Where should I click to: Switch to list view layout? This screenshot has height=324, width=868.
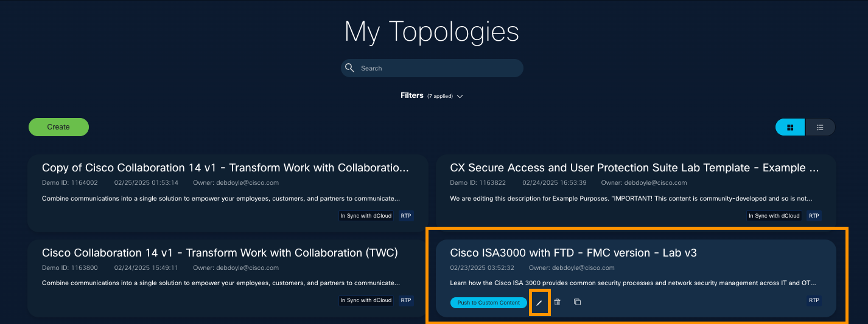tap(820, 127)
